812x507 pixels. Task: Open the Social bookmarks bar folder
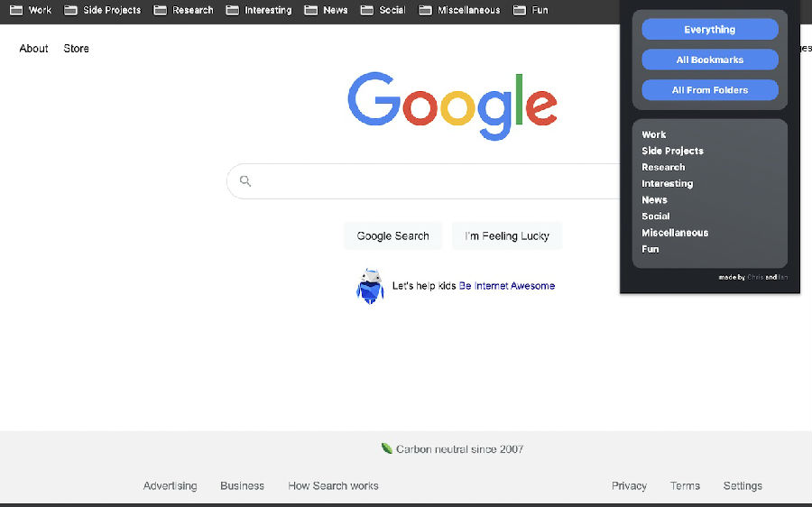[383, 10]
